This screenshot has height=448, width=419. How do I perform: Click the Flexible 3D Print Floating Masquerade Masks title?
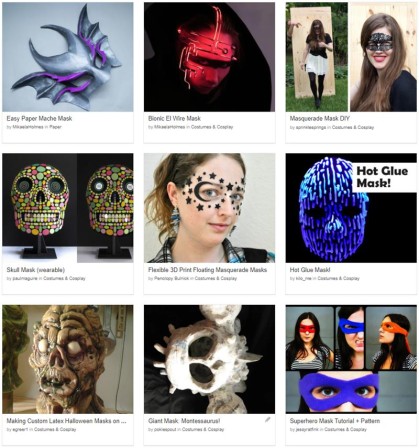pos(207,270)
